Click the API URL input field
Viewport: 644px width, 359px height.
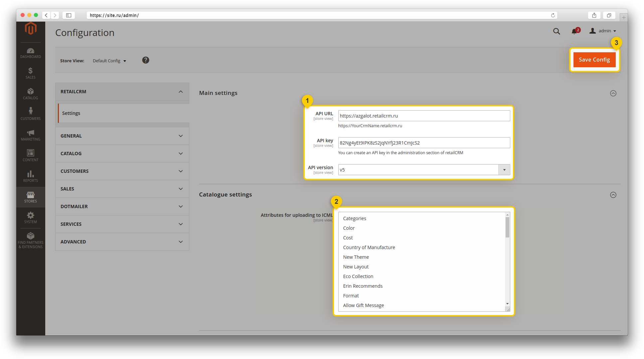[424, 116]
